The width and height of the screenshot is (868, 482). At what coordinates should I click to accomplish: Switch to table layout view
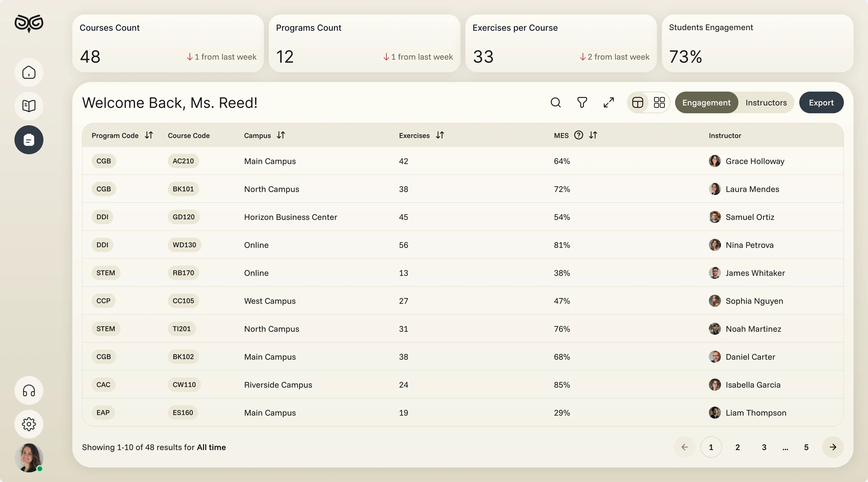(637, 102)
